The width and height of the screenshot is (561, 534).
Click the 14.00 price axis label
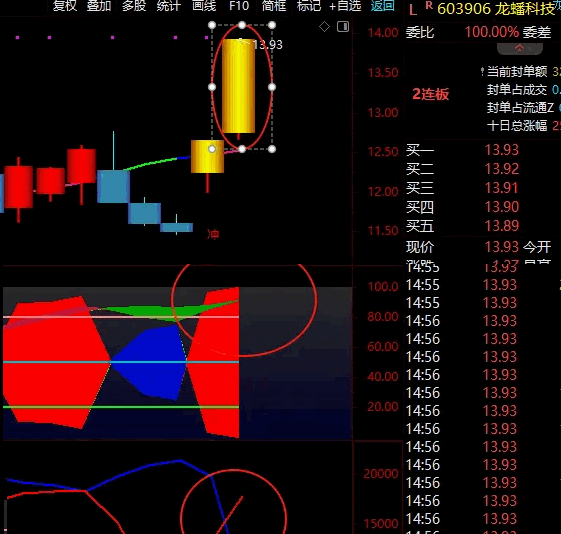click(x=383, y=33)
